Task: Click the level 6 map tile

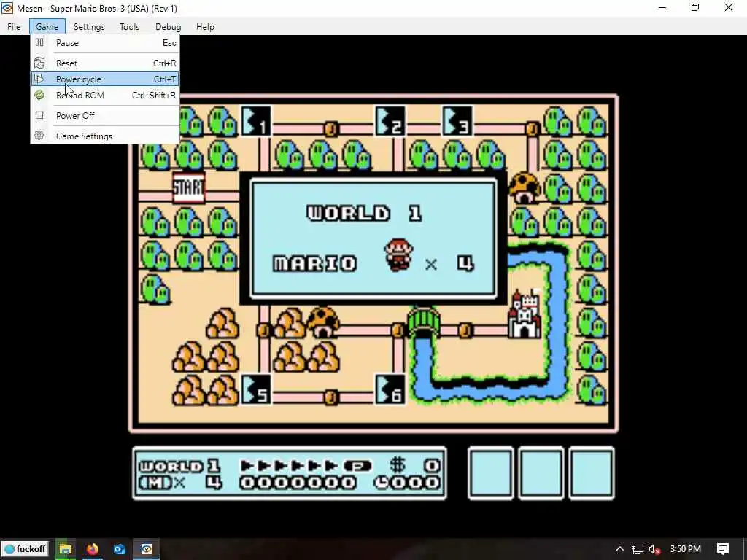Action: (x=391, y=389)
